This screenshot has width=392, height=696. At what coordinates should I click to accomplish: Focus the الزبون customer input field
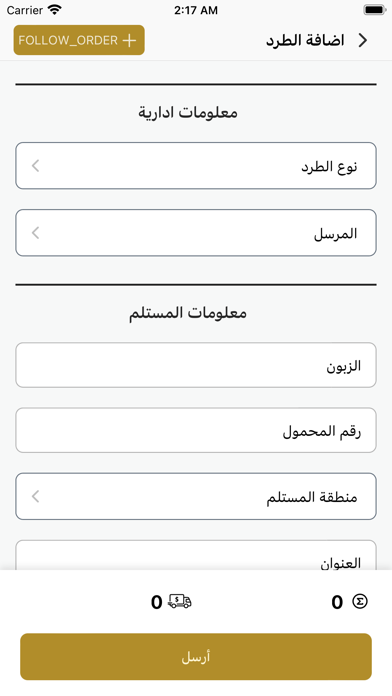[x=196, y=365]
